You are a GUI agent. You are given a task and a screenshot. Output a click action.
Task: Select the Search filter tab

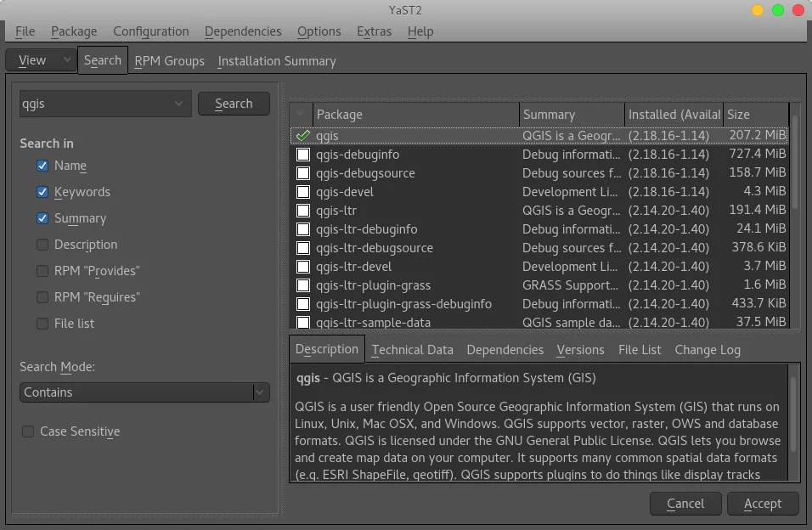(x=103, y=60)
